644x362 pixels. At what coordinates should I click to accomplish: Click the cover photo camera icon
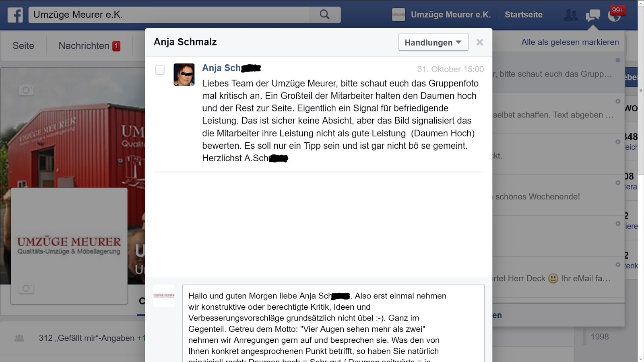click(x=26, y=90)
